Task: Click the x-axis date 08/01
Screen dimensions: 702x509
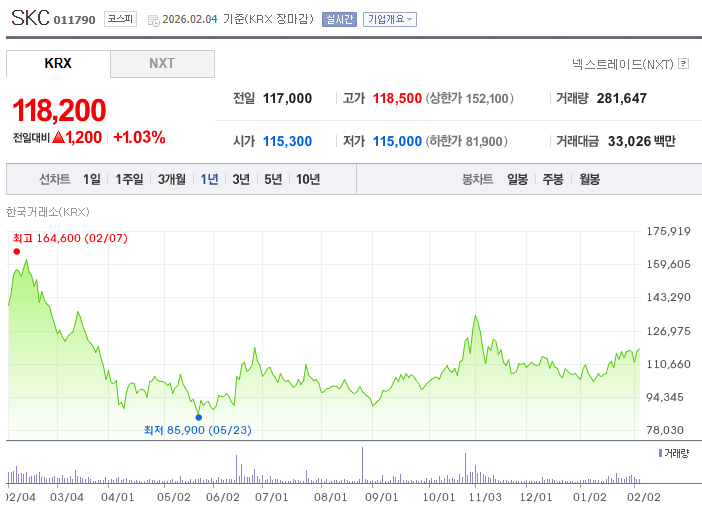Action: [x=330, y=497]
